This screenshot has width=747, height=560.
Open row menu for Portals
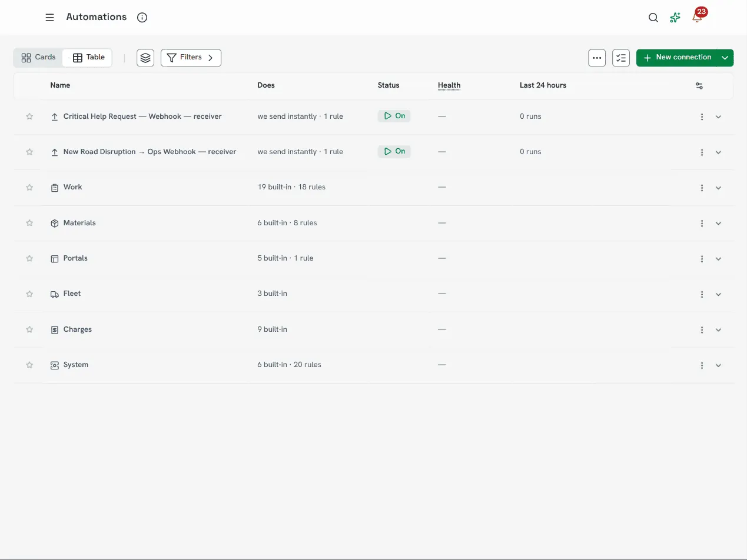click(702, 259)
